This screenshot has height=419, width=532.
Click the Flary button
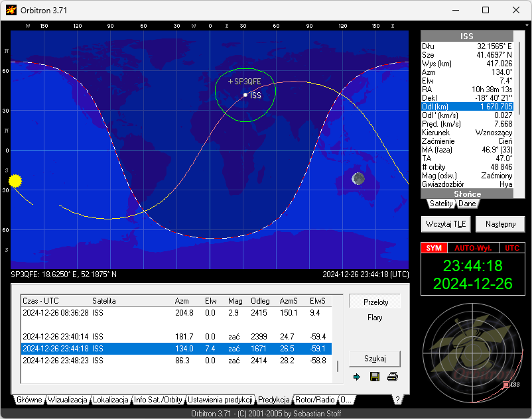[x=375, y=318]
